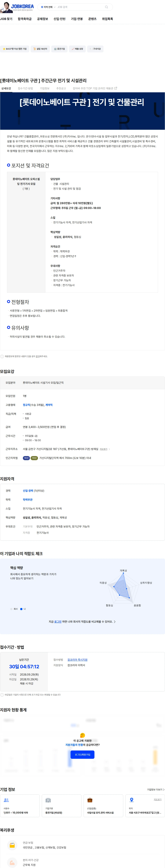Click the JOBKOREA logo

tap(23, 6)
